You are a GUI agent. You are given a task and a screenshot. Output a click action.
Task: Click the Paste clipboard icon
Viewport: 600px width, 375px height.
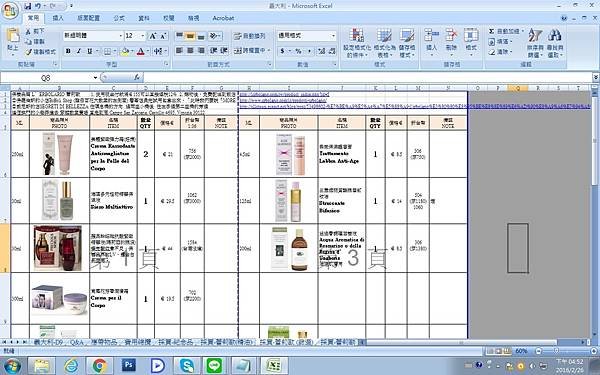coord(13,35)
